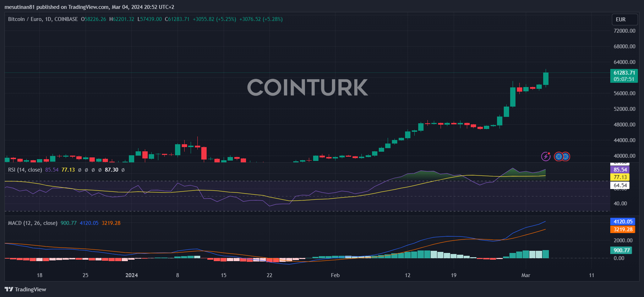Image resolution: width=644 pixels, height=297 pixels.
Task: Click the blue 4120.05 tag on MACD scale
Action: [x=623, y=221]
